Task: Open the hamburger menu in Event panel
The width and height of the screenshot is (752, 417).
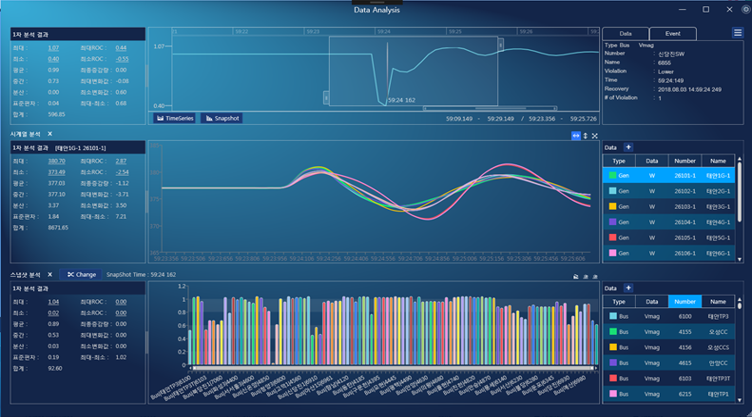Action: coord(737,33)
